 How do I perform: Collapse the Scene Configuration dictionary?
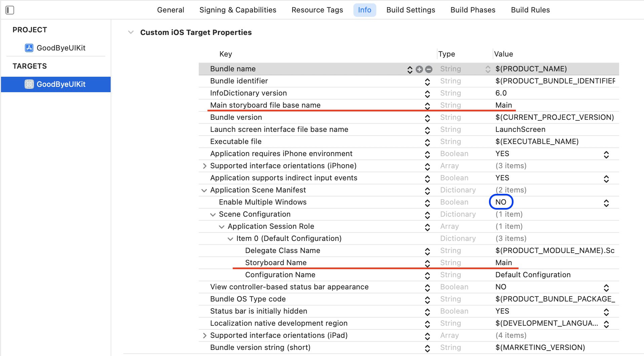213,215
